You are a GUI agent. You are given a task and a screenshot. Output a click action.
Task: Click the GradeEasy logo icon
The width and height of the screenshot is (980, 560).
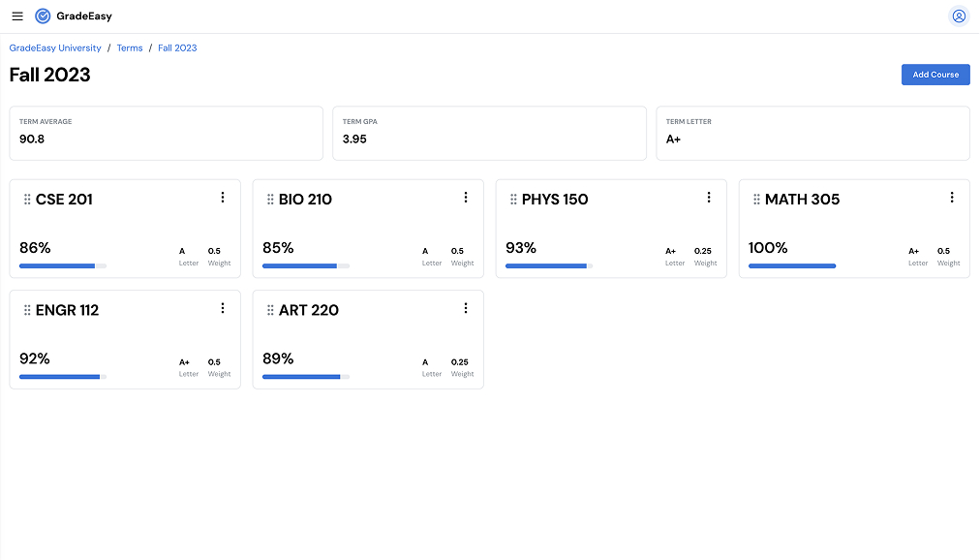40,16
